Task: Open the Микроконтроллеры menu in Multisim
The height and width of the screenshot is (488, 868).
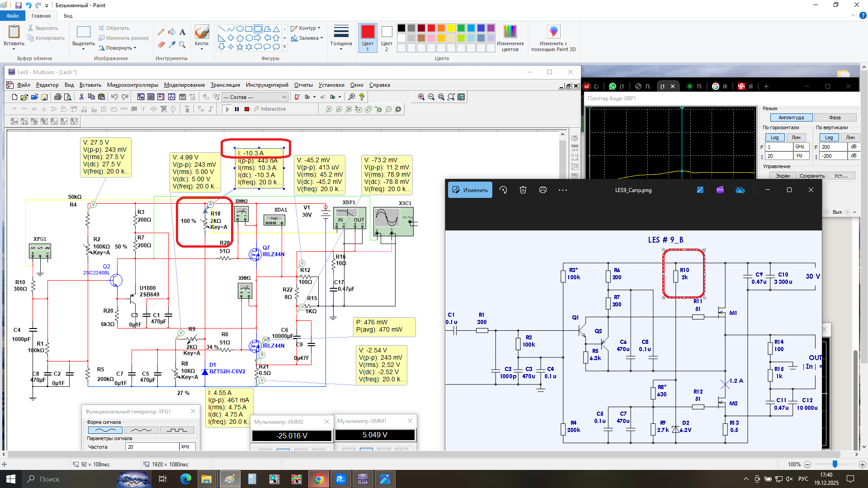Action: [132, 85]
